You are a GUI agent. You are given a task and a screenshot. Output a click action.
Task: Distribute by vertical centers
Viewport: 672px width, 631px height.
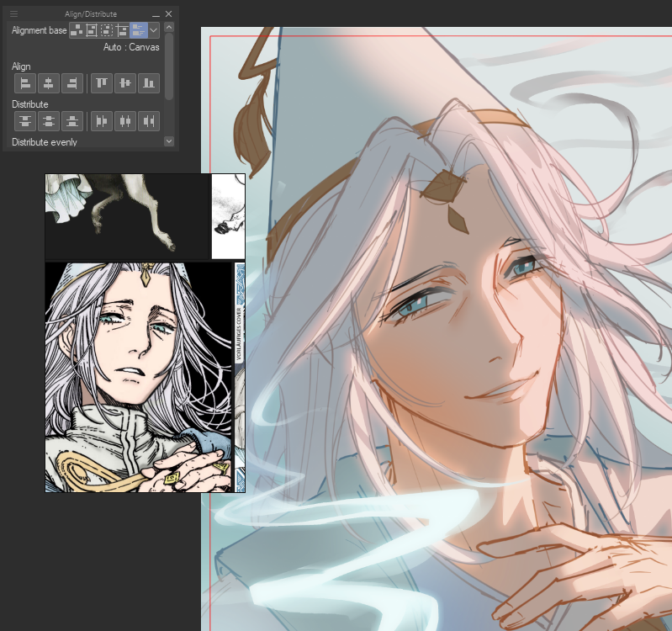tap(49, 121)
